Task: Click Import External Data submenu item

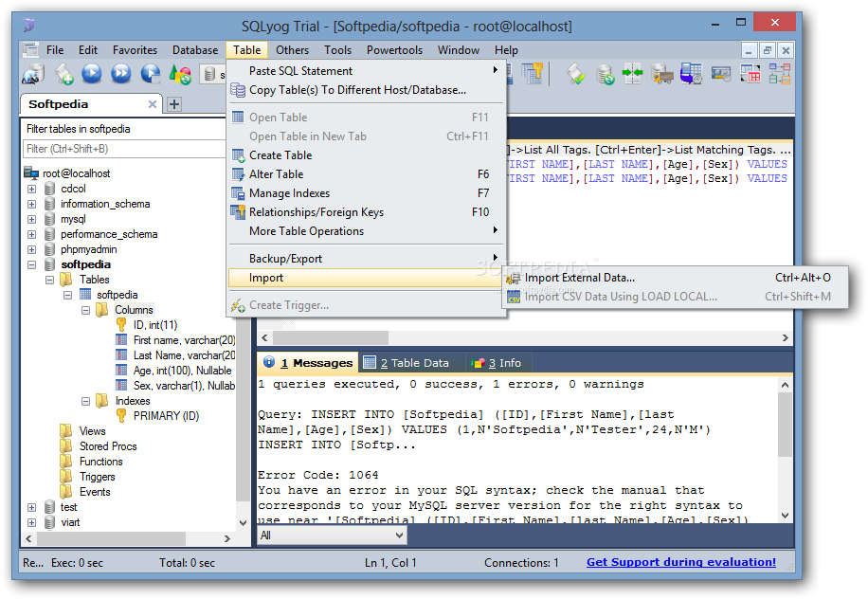Action: point(675,278)
